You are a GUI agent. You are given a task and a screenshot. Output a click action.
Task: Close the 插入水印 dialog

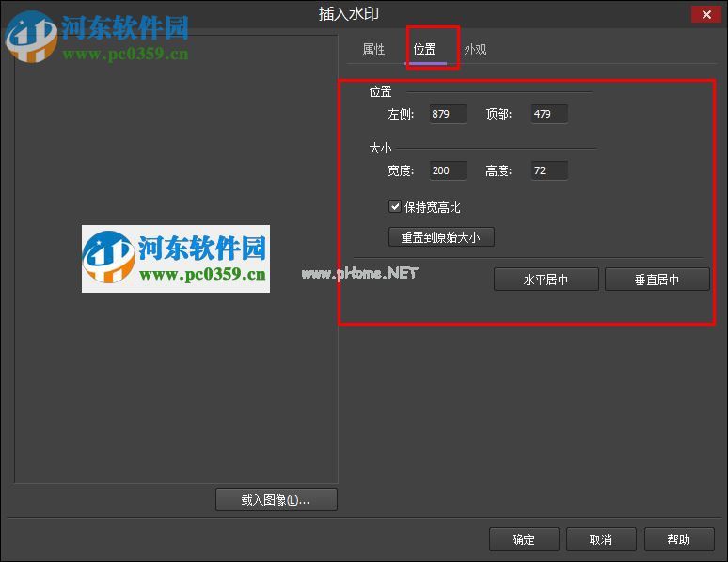pos(706,15)
